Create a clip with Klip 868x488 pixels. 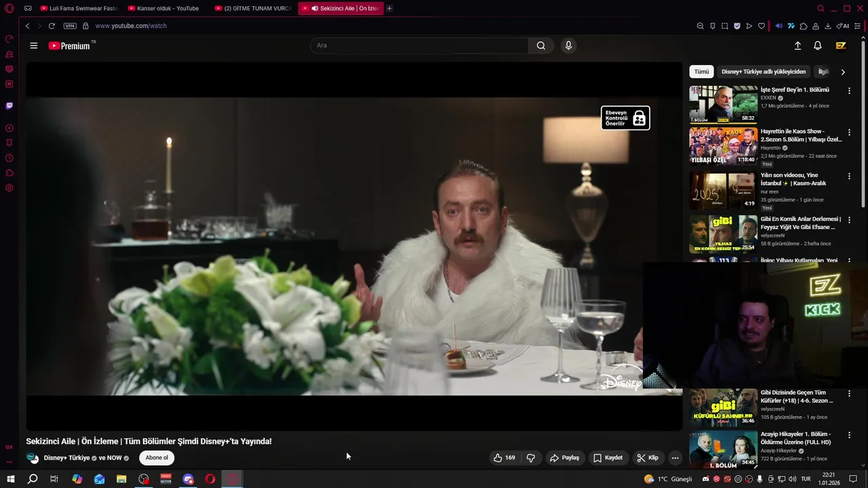click(x=647, y=457)
